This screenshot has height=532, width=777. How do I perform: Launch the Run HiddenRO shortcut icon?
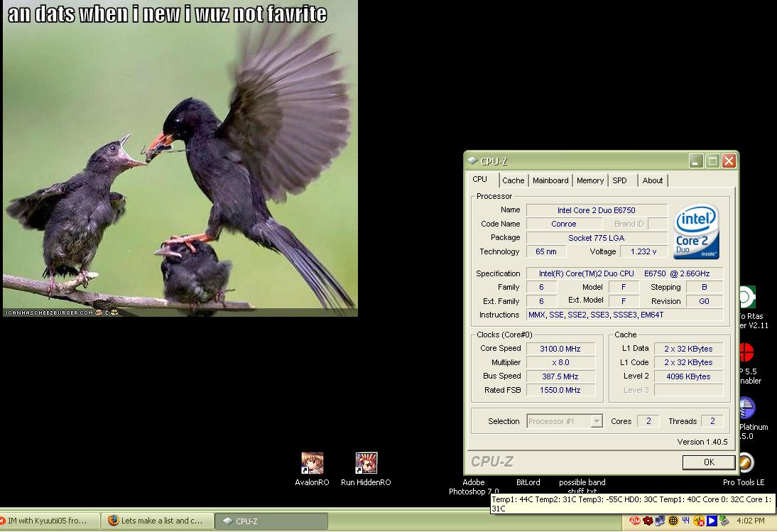point(366,463)
